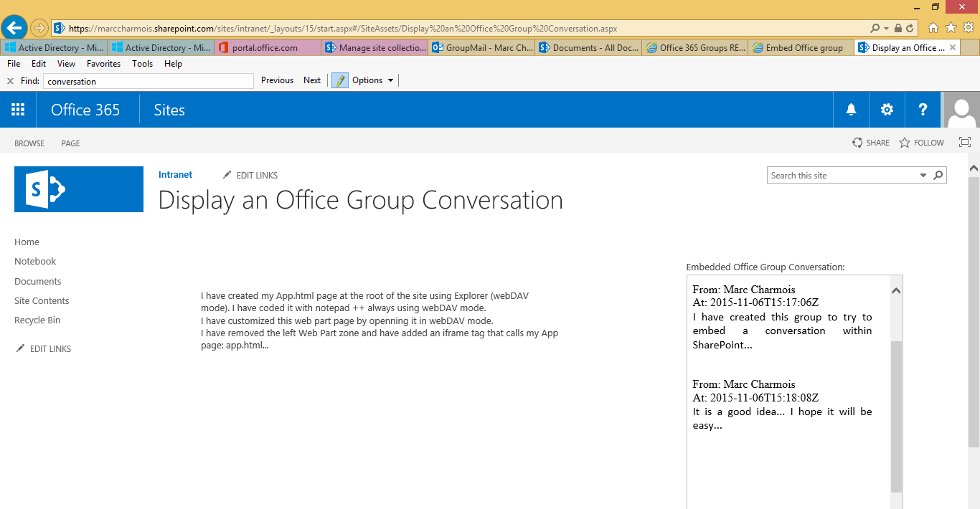Image resolution: width=980 pixels, height=509 pixels.
Task: Open the browser Tools gear icon
Action: (968, 28)
